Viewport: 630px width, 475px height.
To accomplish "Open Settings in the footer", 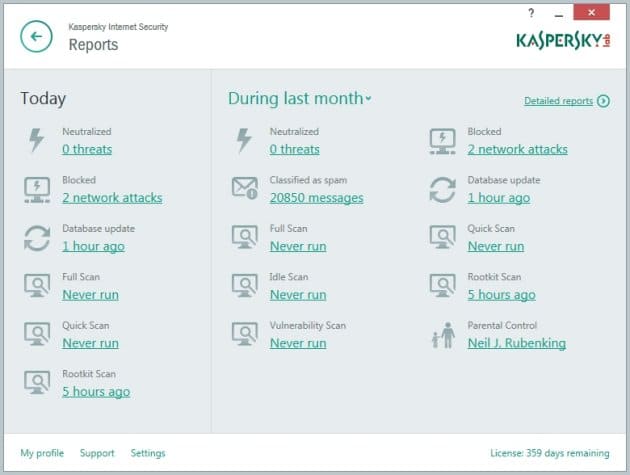I will click(148, 453).
